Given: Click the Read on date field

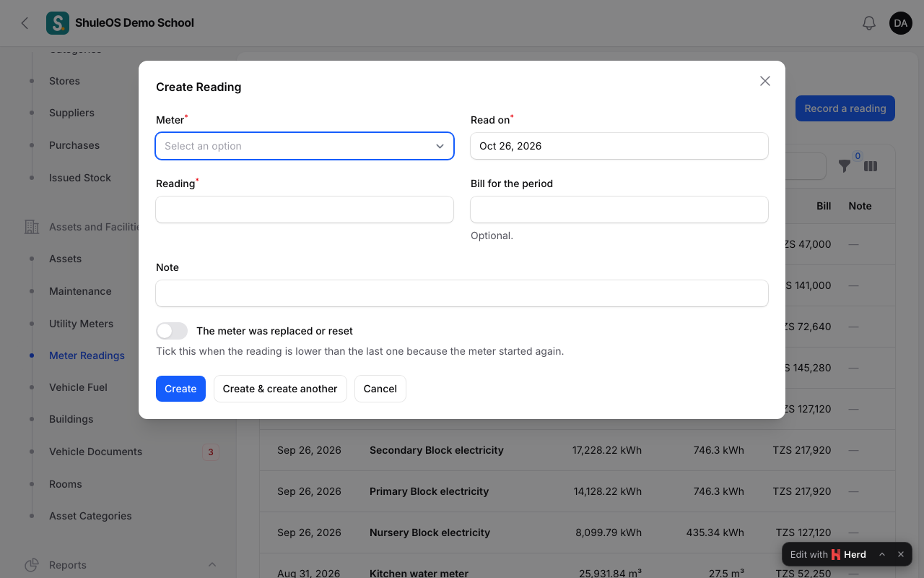Looking at the screenshot, I should (x=619, y=146).
